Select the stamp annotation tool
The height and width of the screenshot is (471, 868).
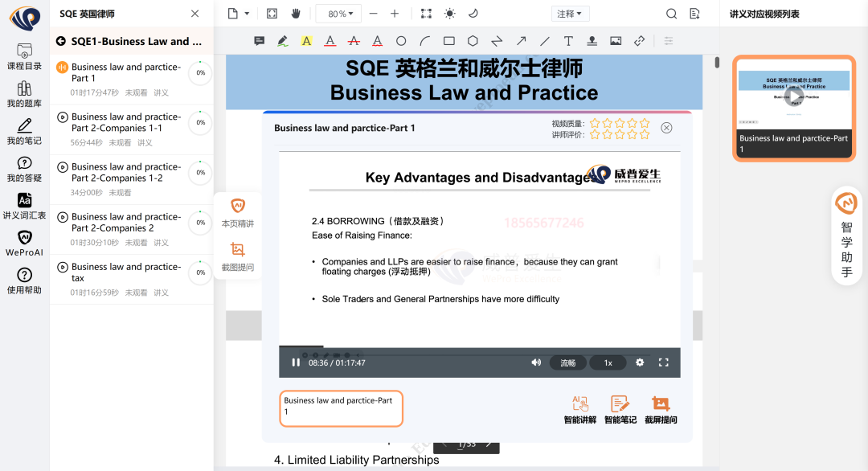[592, 41]
